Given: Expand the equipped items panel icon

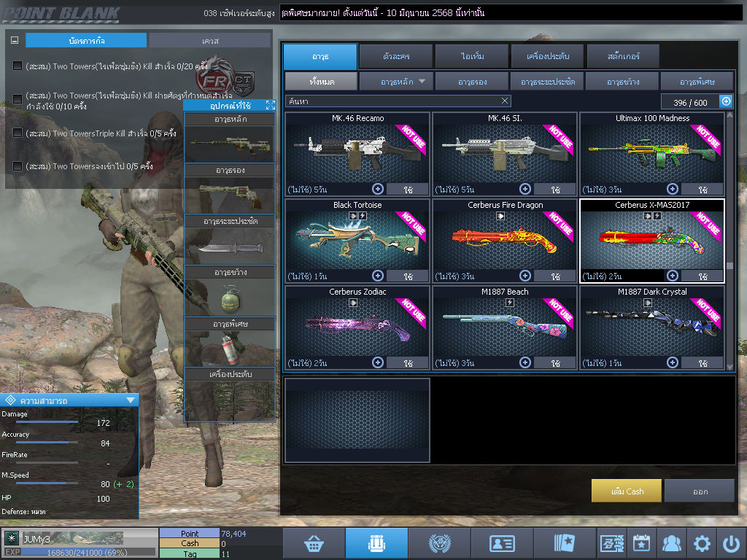Looking at the screenshot, I should [x=270, y=105].
